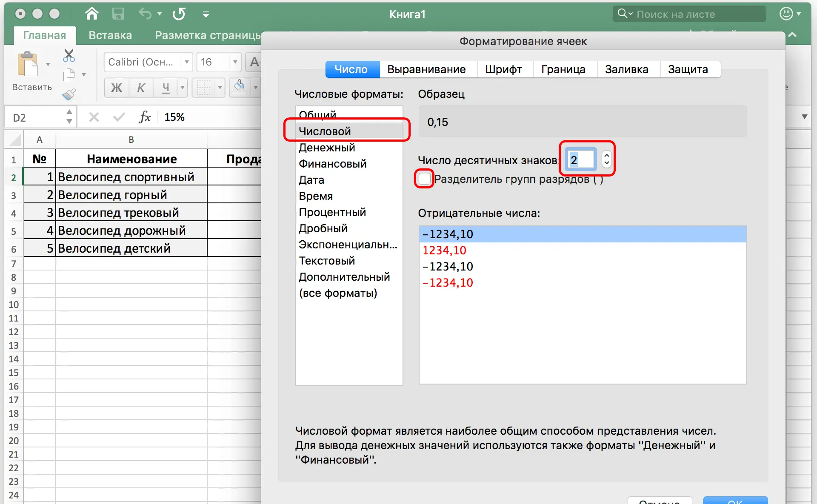Click the Save floppy disk icon

click(118, 14)
